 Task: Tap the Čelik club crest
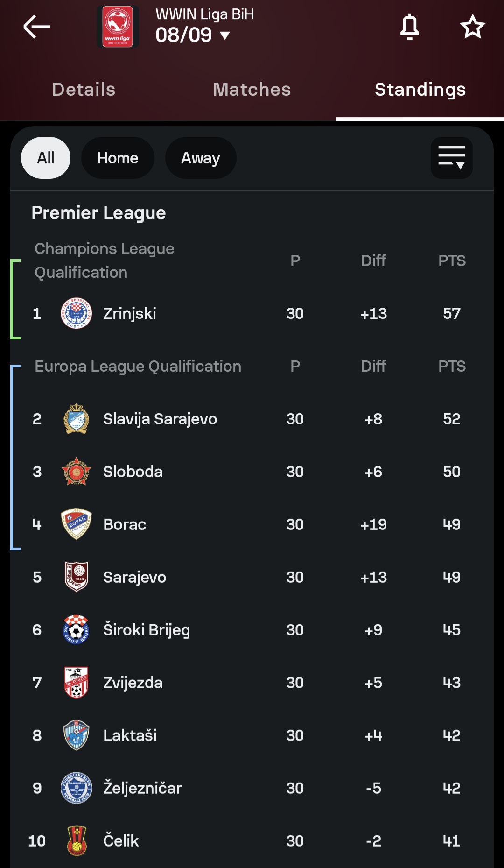(x=77, y=841)
